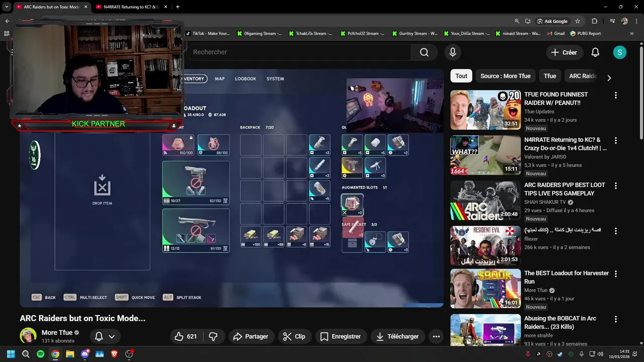
Task: Open options for flexer Resident Evil video
Action: coord(615,231)
